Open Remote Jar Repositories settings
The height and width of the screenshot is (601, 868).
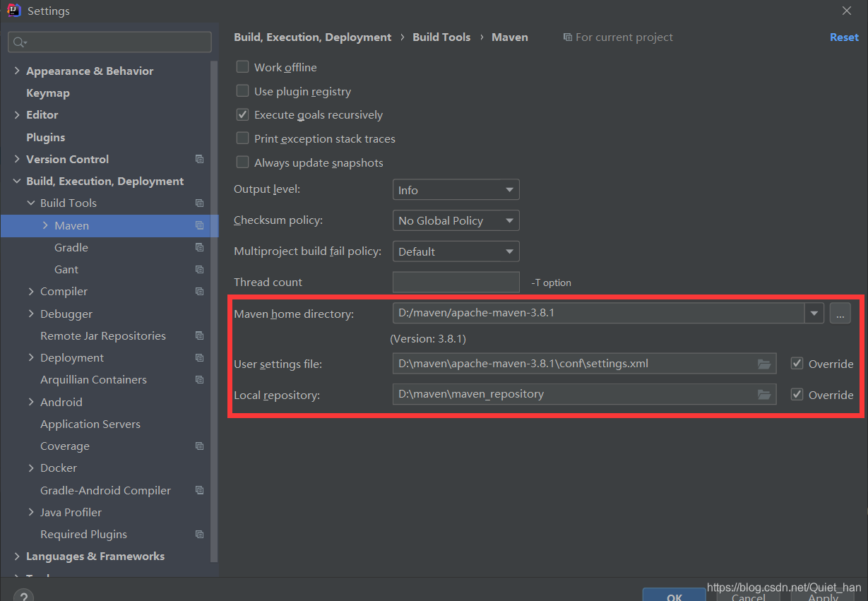[103, 335]
